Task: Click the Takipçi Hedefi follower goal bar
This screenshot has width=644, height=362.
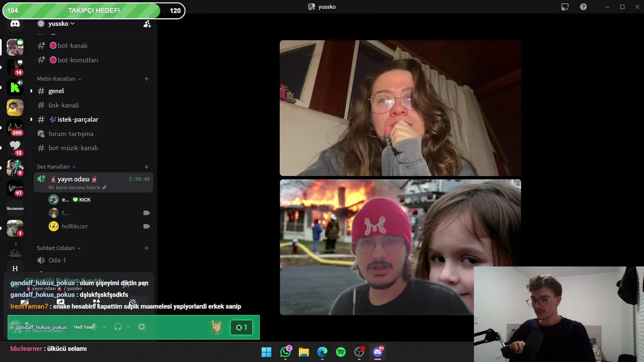Action: point(93,11)
